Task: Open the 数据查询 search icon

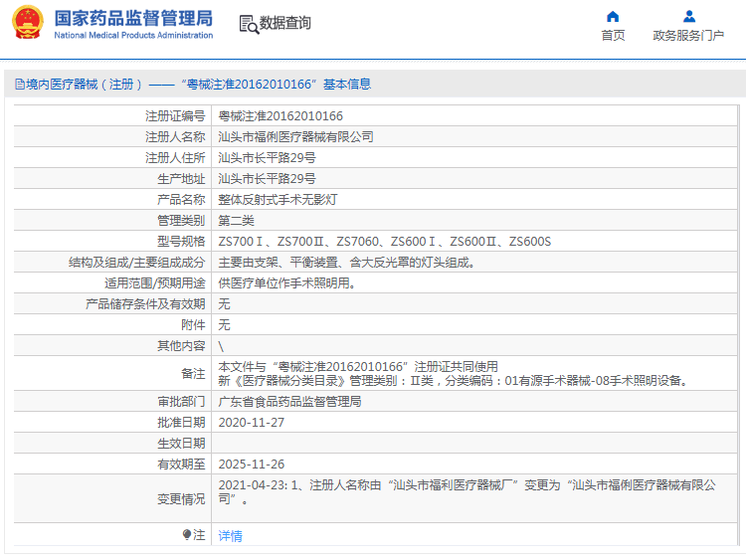Action: pyautogui.click(x=249, y=24)
